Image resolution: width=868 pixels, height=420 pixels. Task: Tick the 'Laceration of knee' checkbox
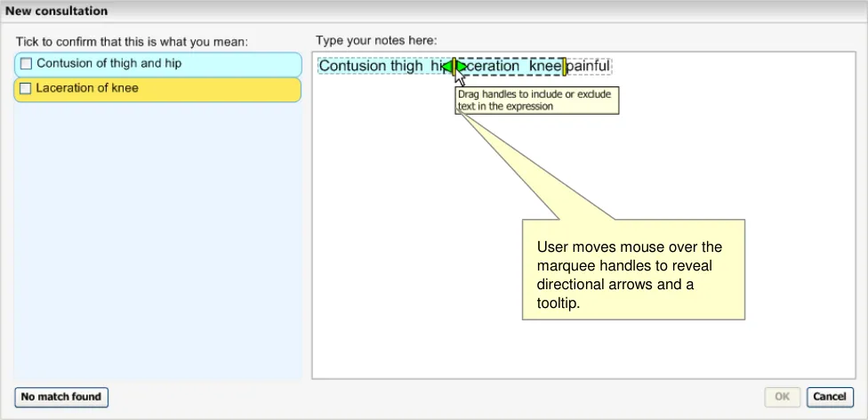(x=26, y=89)
